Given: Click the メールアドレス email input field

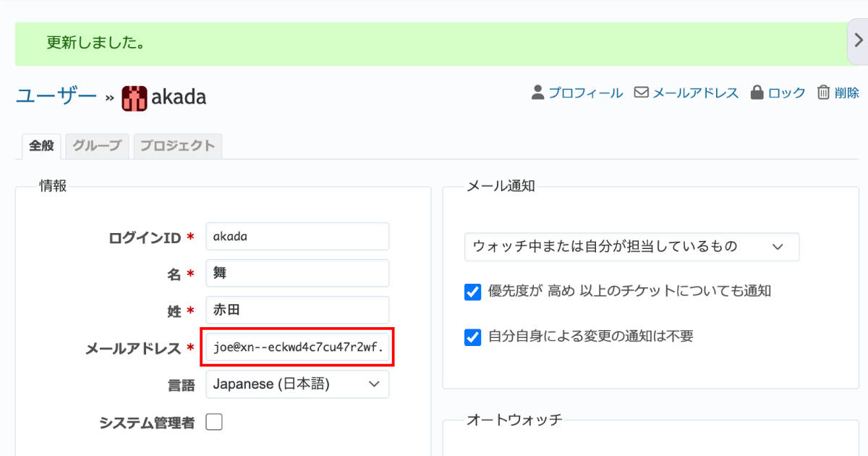Looking at the screenshot, I should [x=299, y=347].
